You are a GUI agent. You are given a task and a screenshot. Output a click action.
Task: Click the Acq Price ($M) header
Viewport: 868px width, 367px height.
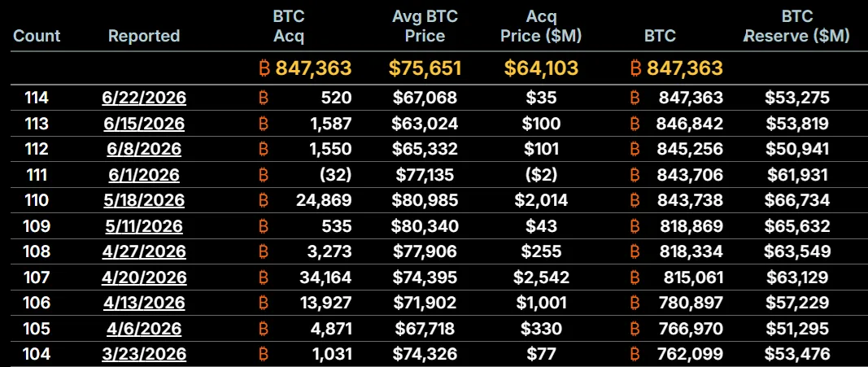pyautogui.click(x=541, y=27)
